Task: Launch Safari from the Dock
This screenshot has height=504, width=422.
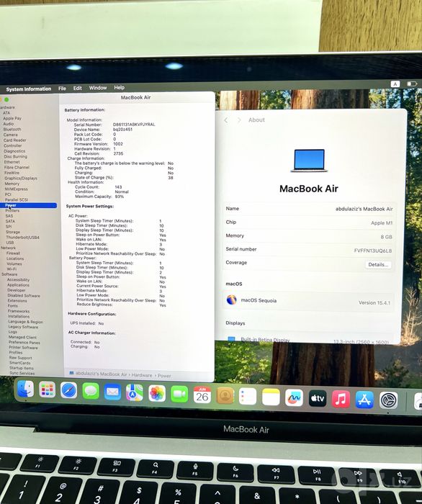Action: pyautogui.click(x=69, y=391)
